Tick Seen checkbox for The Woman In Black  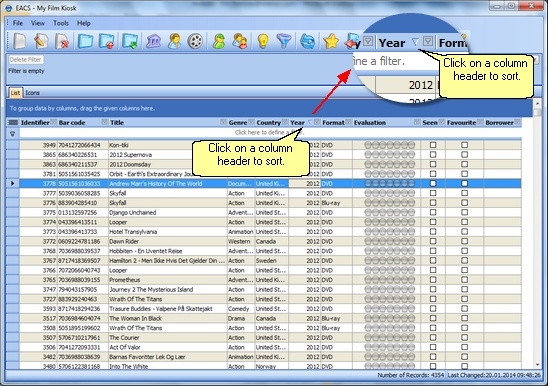tap(433, 318)
